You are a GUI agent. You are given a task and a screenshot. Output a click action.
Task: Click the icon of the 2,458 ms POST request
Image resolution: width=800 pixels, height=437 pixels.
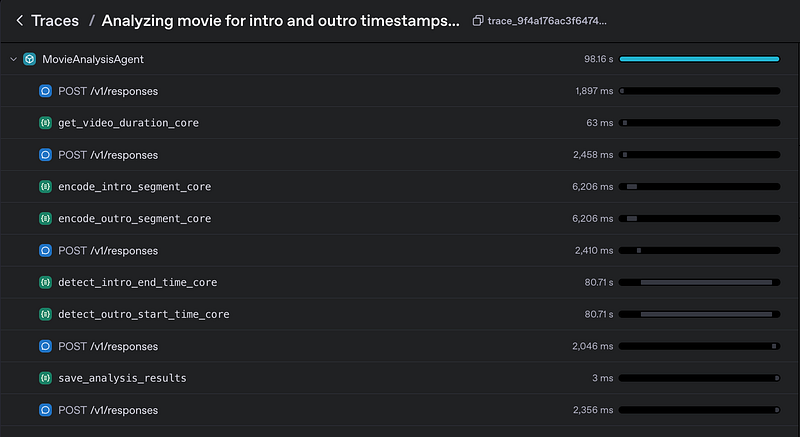(x=45, y=155)
